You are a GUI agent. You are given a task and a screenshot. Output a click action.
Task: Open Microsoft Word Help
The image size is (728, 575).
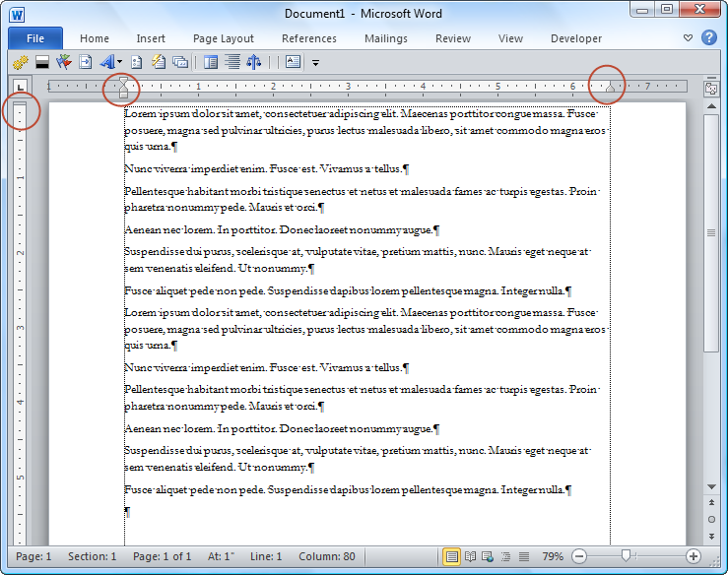(709, 37)
